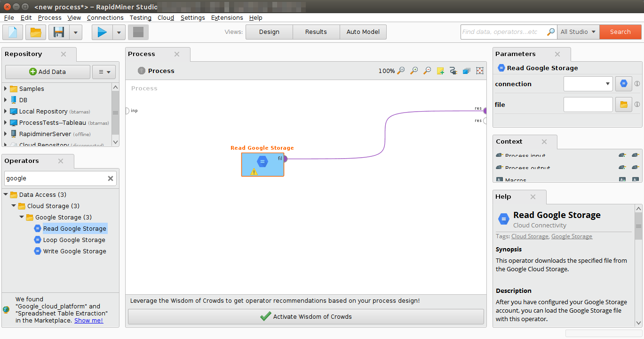Open the connection combo box in Parameters
The image size is (644, 339).
point(588,84)
